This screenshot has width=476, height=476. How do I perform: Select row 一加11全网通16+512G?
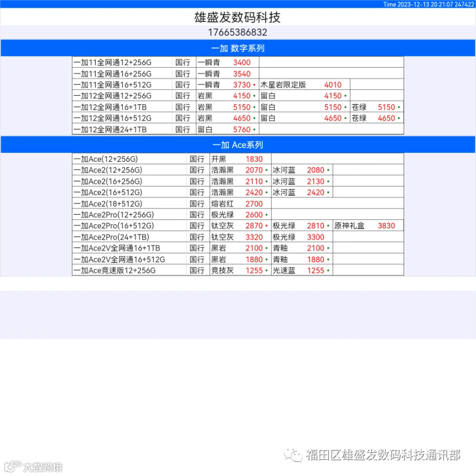(237, 85)
